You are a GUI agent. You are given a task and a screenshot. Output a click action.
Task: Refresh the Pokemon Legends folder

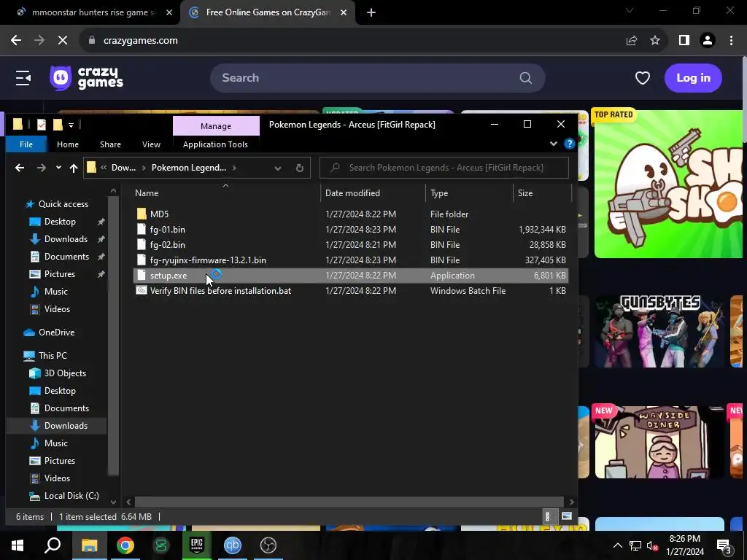pyautogui.click(x=300, y=168)
